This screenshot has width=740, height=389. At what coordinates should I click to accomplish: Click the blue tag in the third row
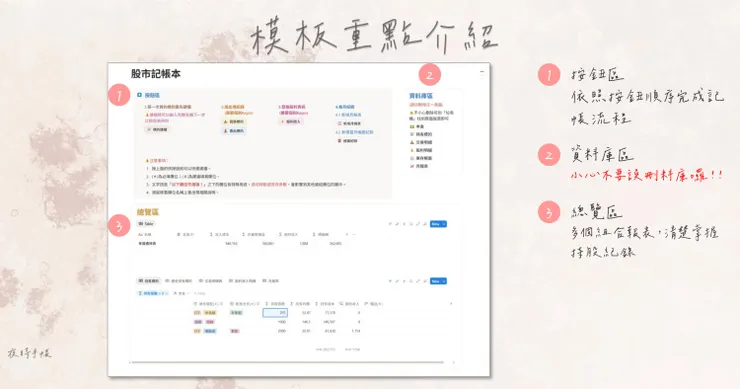click(210, 331)
